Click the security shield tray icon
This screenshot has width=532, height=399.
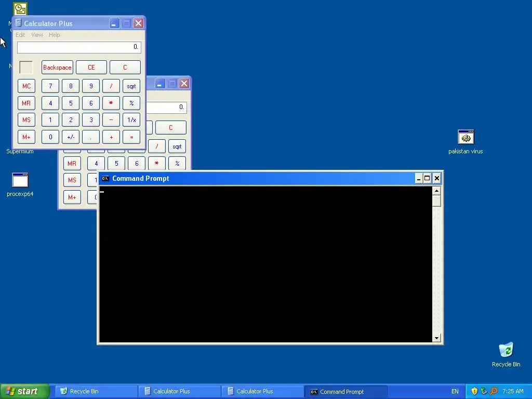click(x=474, y=391)
